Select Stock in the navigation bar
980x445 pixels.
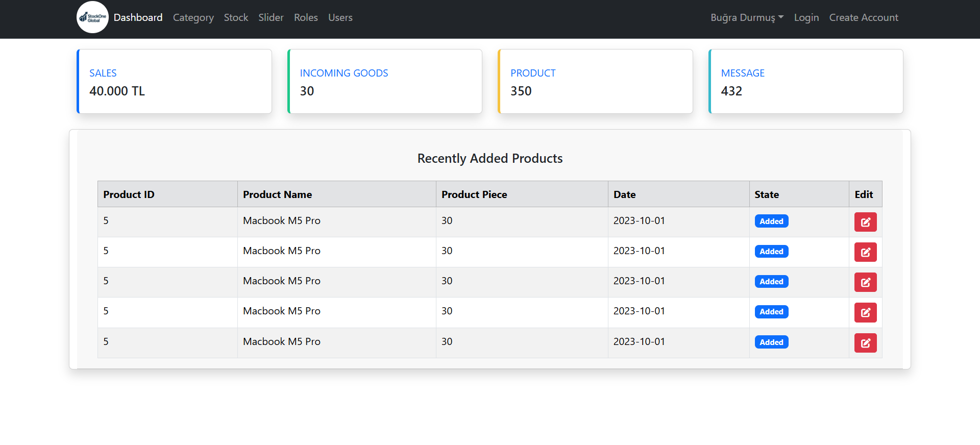[x=236, y=17]
